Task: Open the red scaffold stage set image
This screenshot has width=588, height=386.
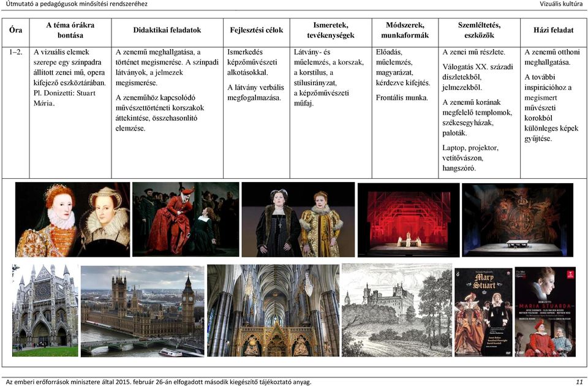Action: click(409, 220)
